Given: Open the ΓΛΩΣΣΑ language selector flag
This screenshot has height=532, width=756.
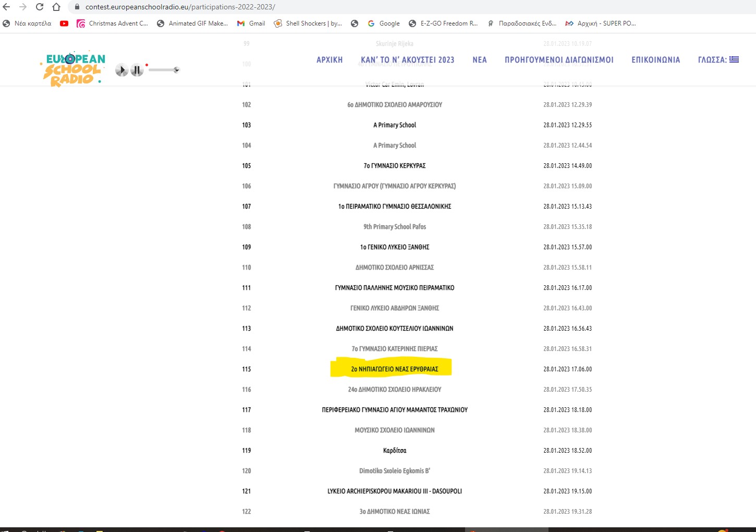Looking at the screenshot, I should tap(734, 59).
